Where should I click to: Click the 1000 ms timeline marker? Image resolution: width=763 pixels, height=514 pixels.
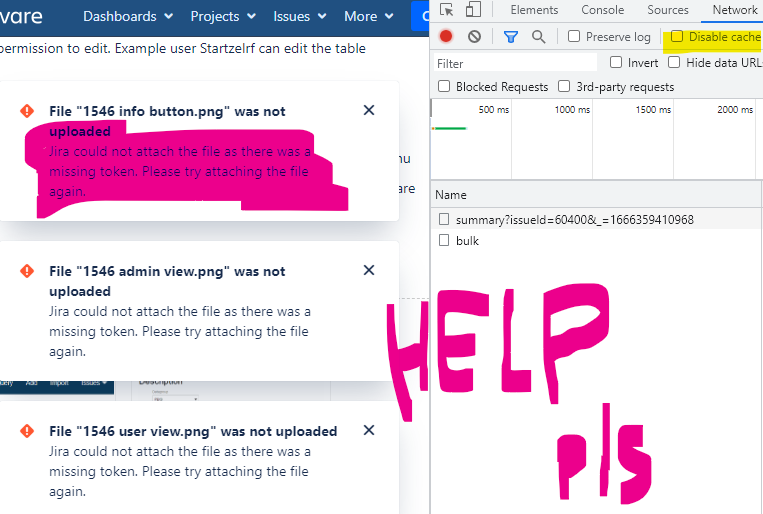572,110
